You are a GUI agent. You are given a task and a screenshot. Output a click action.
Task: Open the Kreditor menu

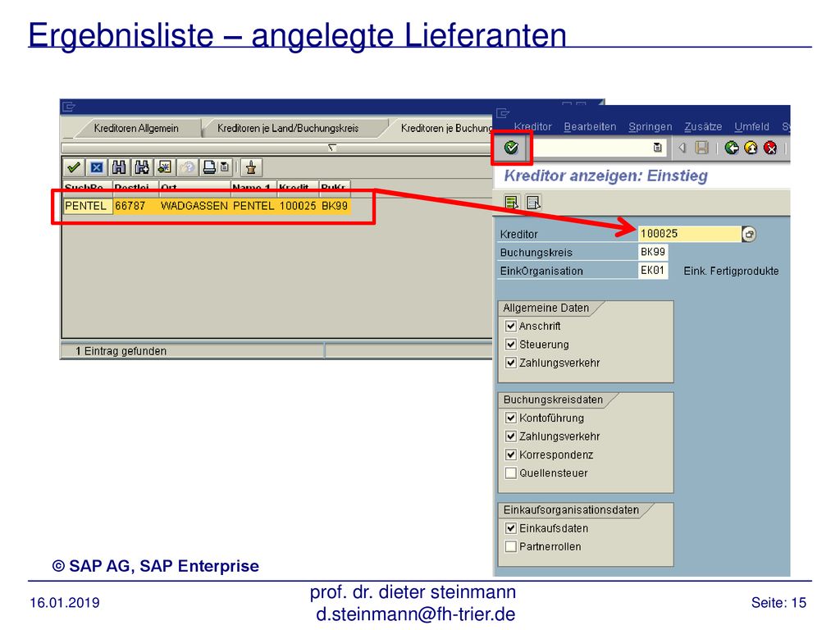click(532, 126)
